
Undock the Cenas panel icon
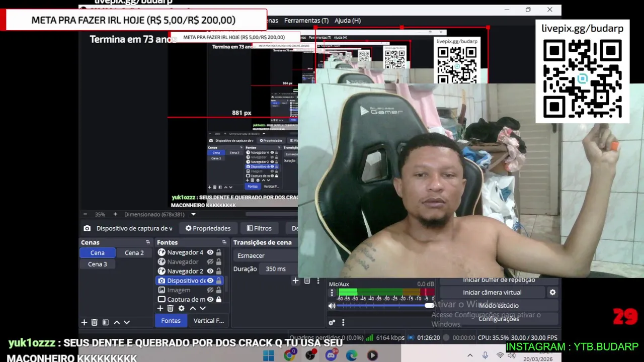[148, 242]
